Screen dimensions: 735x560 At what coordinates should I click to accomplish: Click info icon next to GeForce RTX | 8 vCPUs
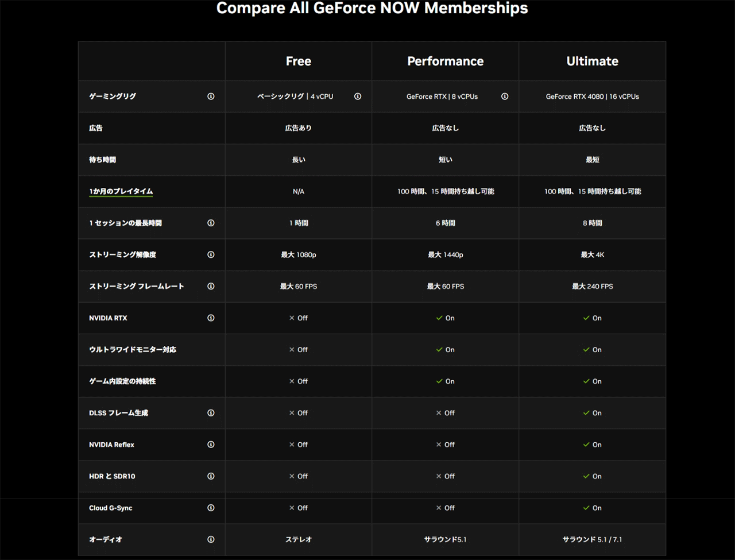[x=505, y=96]
